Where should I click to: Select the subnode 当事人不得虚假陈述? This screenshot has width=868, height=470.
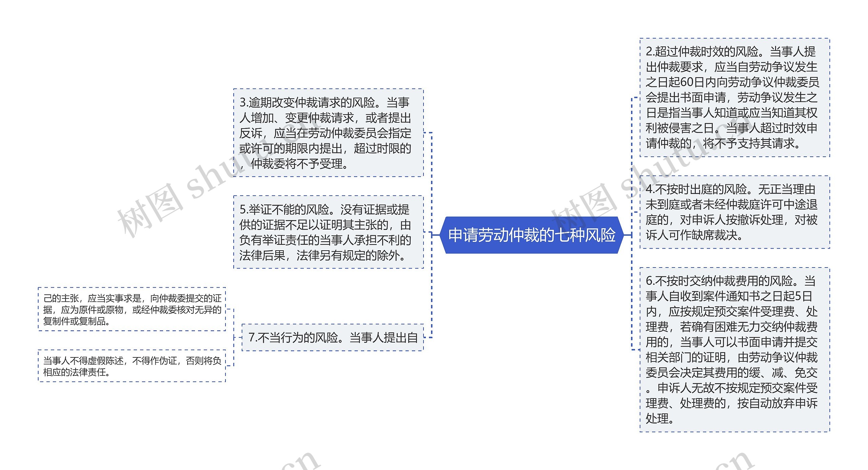tap(132, 366)
